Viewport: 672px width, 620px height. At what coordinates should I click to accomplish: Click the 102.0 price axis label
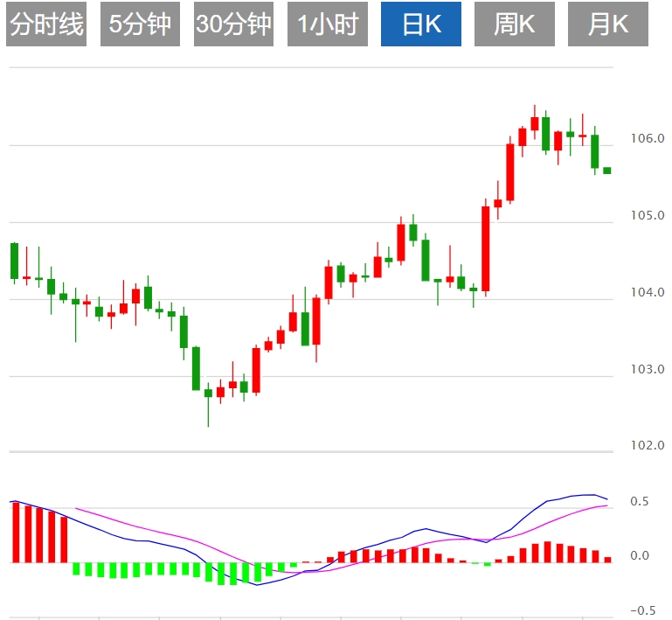[647, 445]
